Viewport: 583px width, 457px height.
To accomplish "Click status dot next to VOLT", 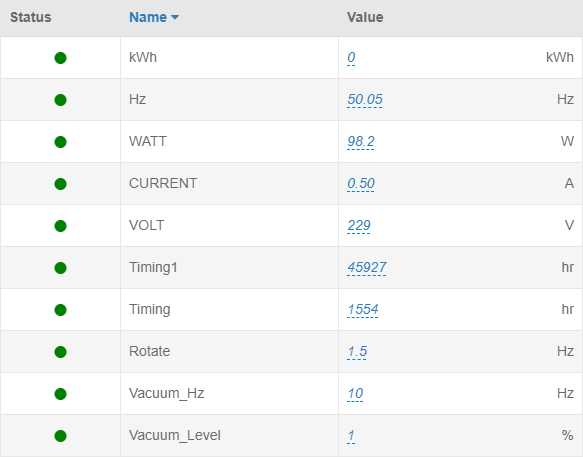I will 60,226.
